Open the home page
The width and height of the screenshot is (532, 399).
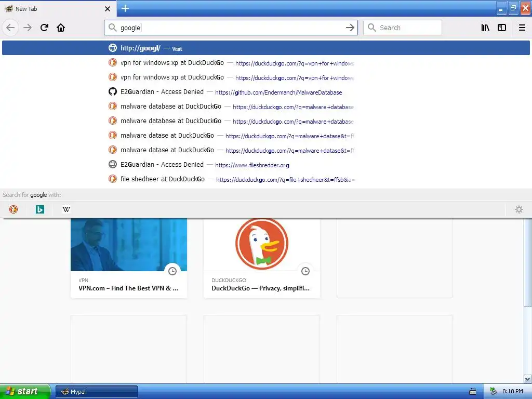click(x=61, y=28)
